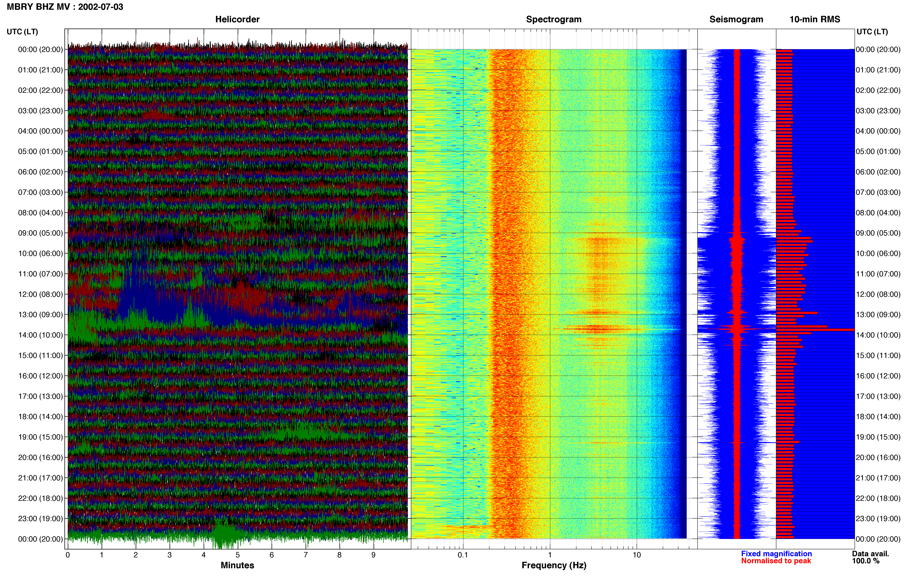This screenshot has width=924, height=578.
Task: Click the 'Frequency (Hz)' x-axis label
Action: [x=554, y=565]
